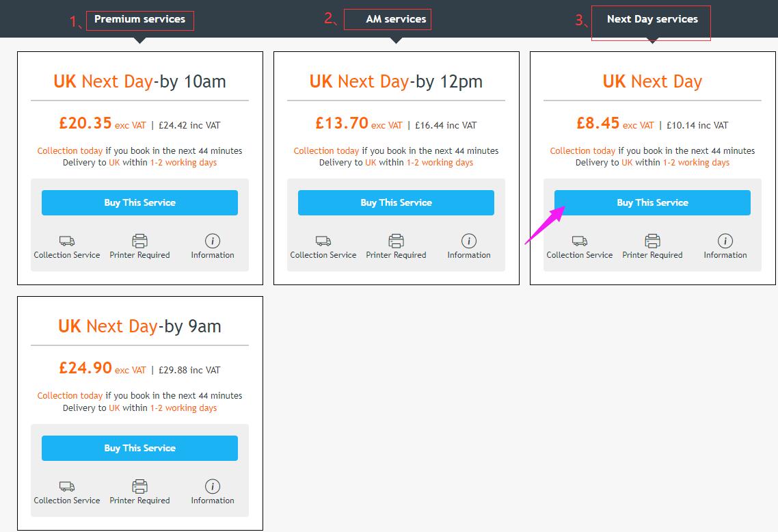
Task: Switch to the AM services tab
Action: [x=396, y=19]
